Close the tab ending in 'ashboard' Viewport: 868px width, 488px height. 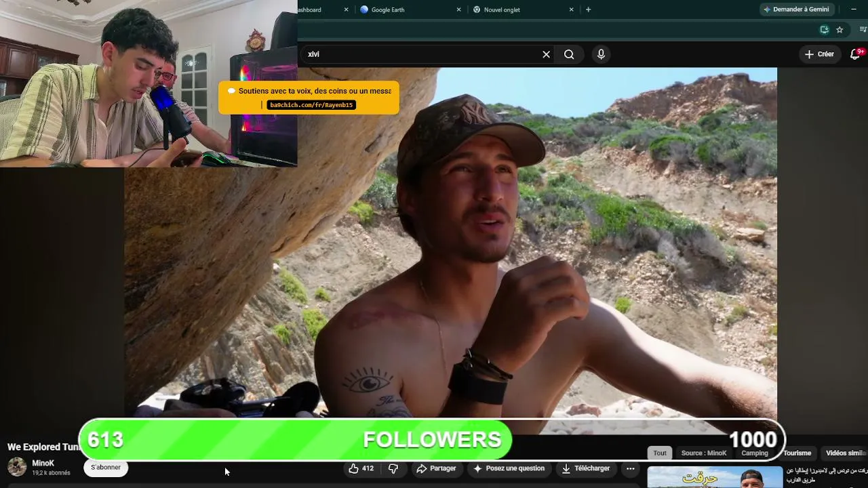[x=346, y=9]
